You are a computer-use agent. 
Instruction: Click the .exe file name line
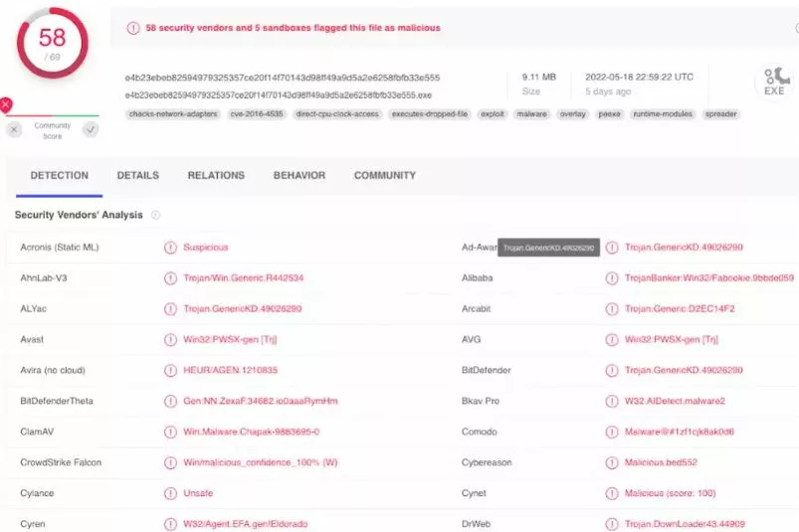pyautogui.click(x=279, y=95)
